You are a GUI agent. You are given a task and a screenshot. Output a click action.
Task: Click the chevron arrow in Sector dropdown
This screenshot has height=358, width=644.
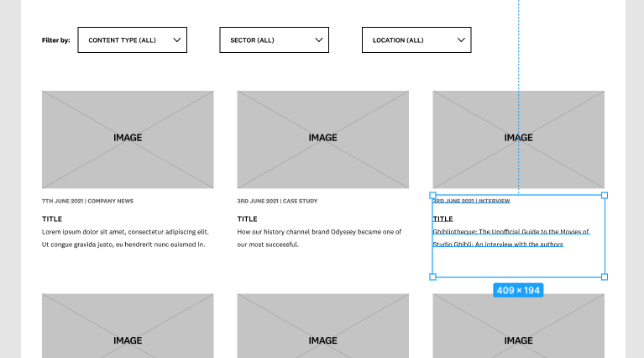coord(319,39)
